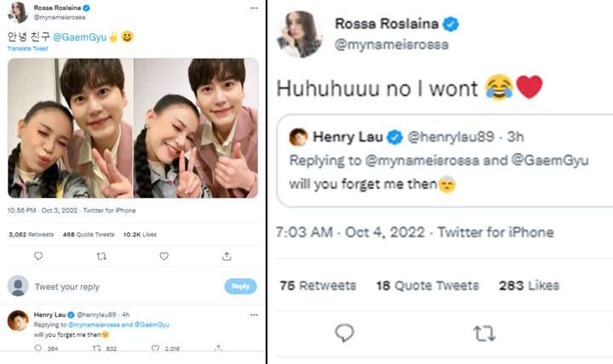Like Henry Lau's reply with heart icon

point(156,348)
